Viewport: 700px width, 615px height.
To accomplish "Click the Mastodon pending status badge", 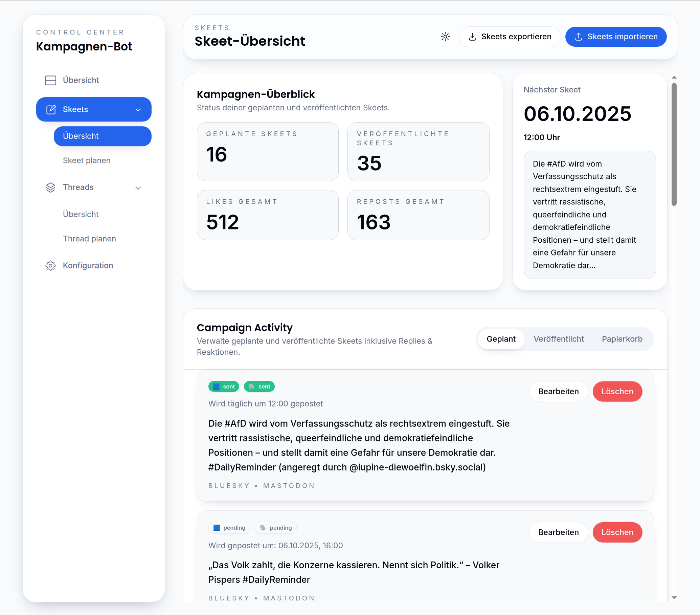I will (275, 528).
